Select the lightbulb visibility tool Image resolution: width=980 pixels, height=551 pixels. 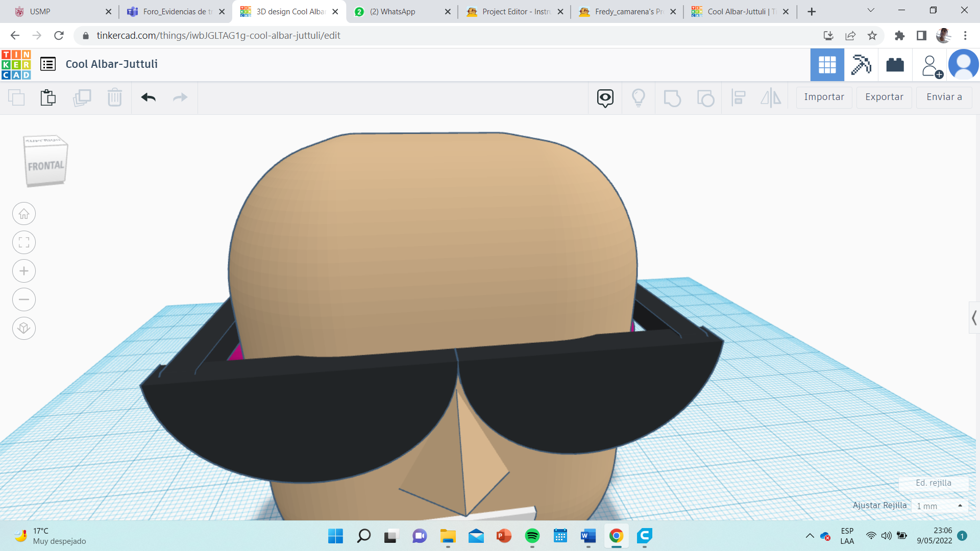click(639, 97)
